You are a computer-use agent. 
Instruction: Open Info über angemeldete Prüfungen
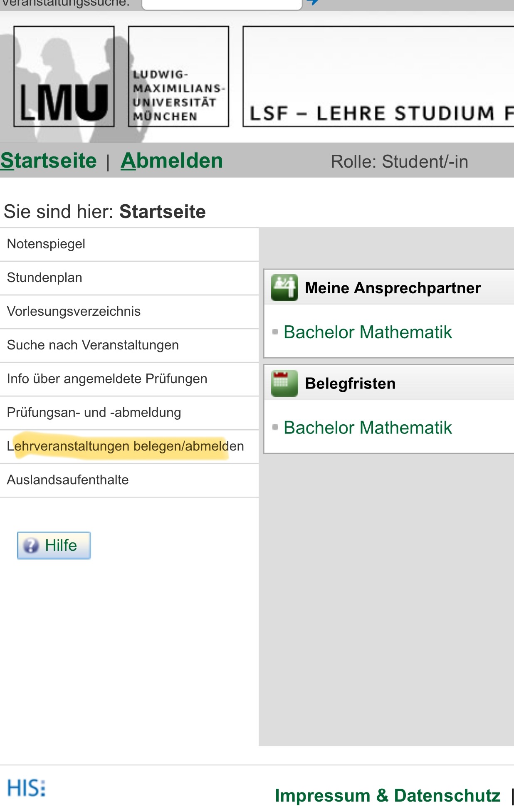tap(107, 379)
